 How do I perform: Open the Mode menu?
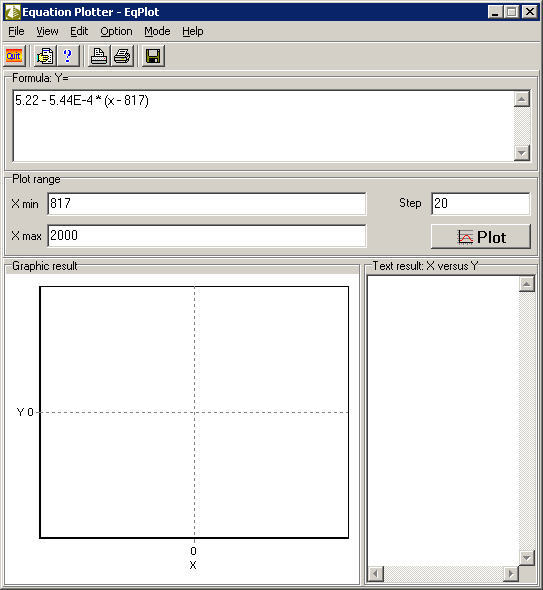coord(157,31)
